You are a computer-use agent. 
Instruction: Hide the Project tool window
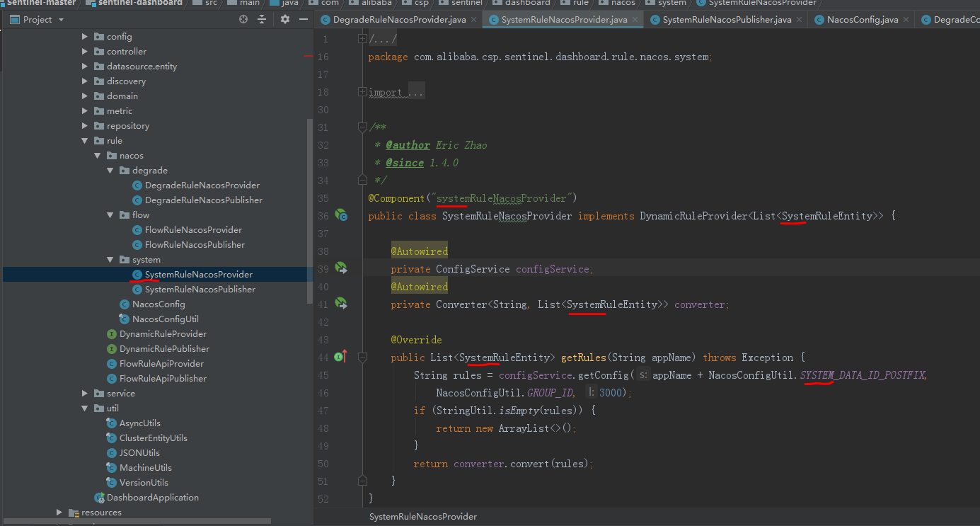pyautogui.click(x=302, y=20)
